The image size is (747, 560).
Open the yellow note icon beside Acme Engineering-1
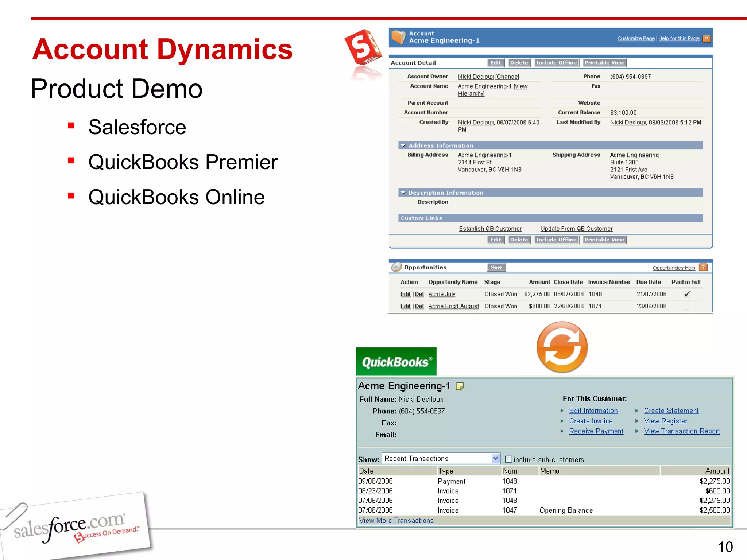(460, 386)
